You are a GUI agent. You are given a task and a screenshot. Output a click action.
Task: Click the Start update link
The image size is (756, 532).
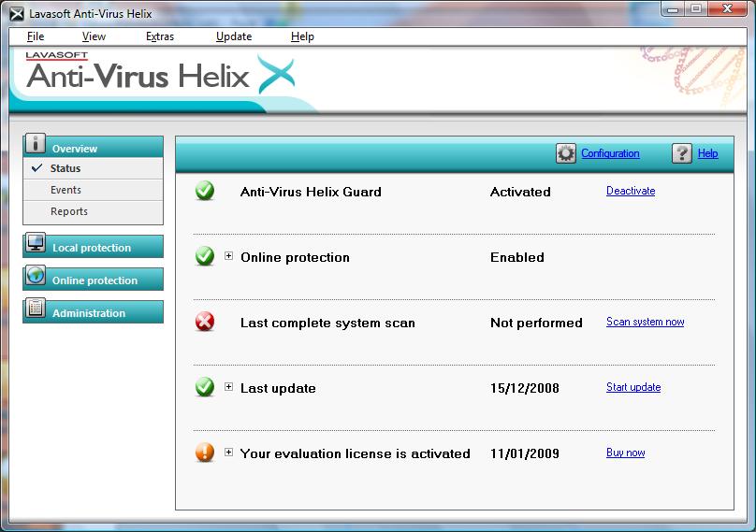pyautogui.click(x=633, y=387)
